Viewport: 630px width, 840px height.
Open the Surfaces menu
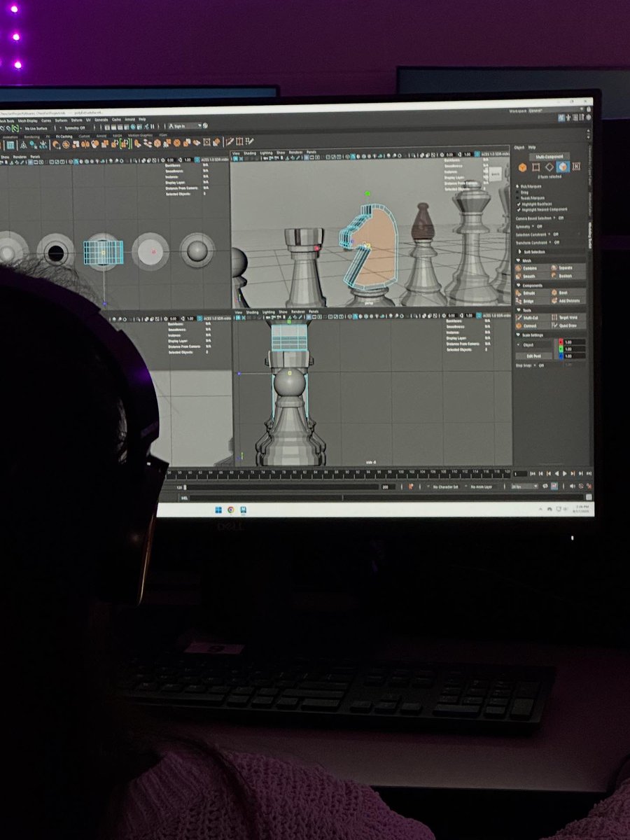tap(62, 120)
